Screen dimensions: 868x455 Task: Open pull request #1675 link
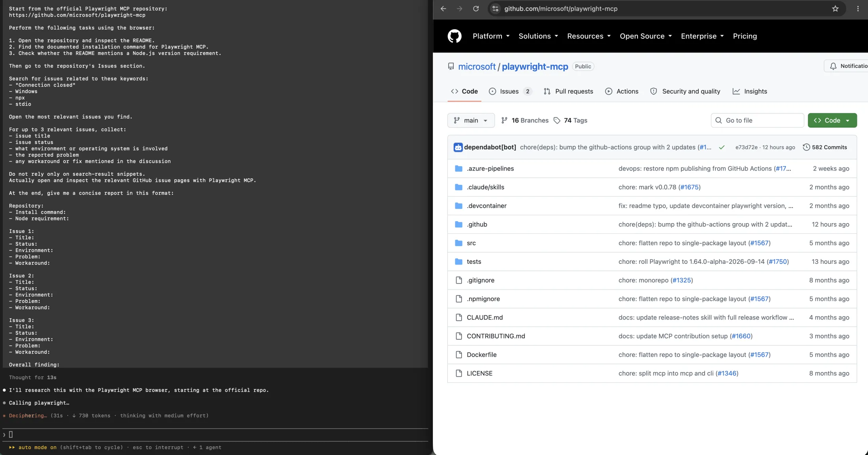click(x=689, y=187)
